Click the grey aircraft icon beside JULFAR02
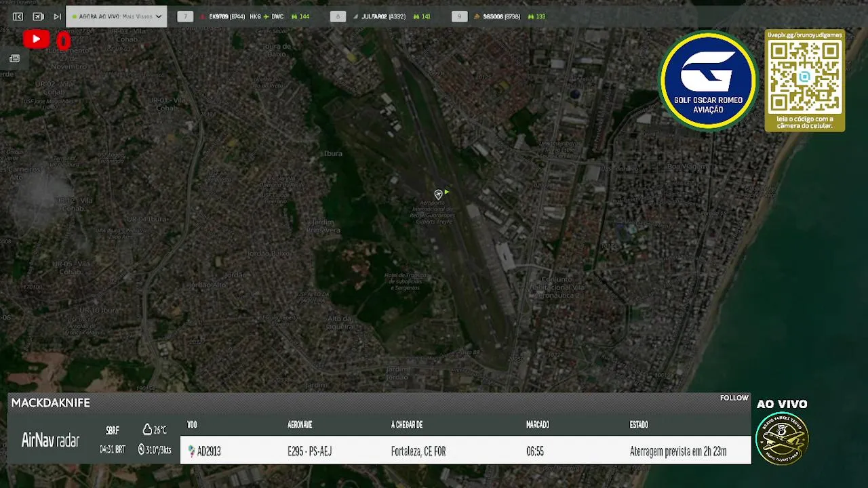 355,16
